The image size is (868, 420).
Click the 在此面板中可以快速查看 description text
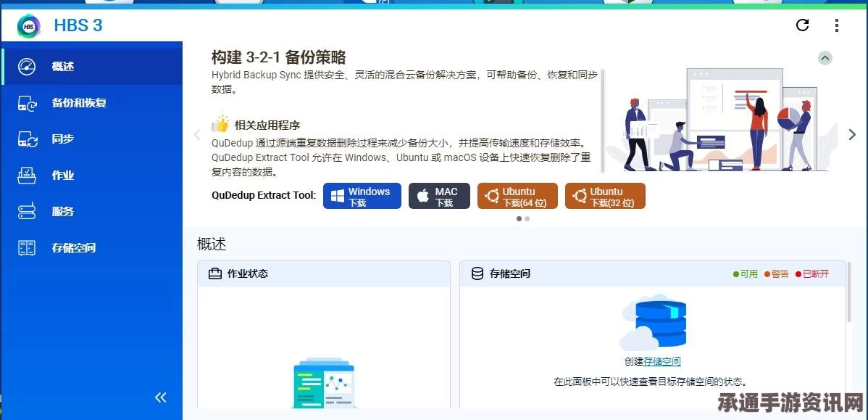[651, 382]
